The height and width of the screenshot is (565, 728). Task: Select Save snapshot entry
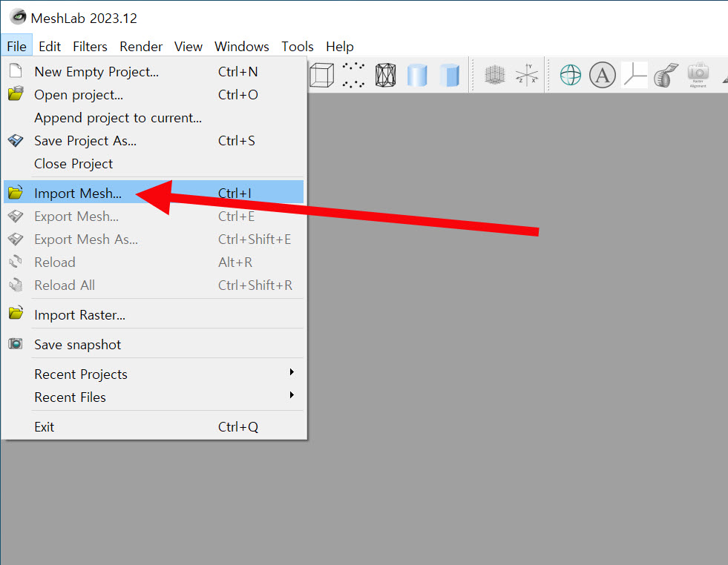coord(154,345)
